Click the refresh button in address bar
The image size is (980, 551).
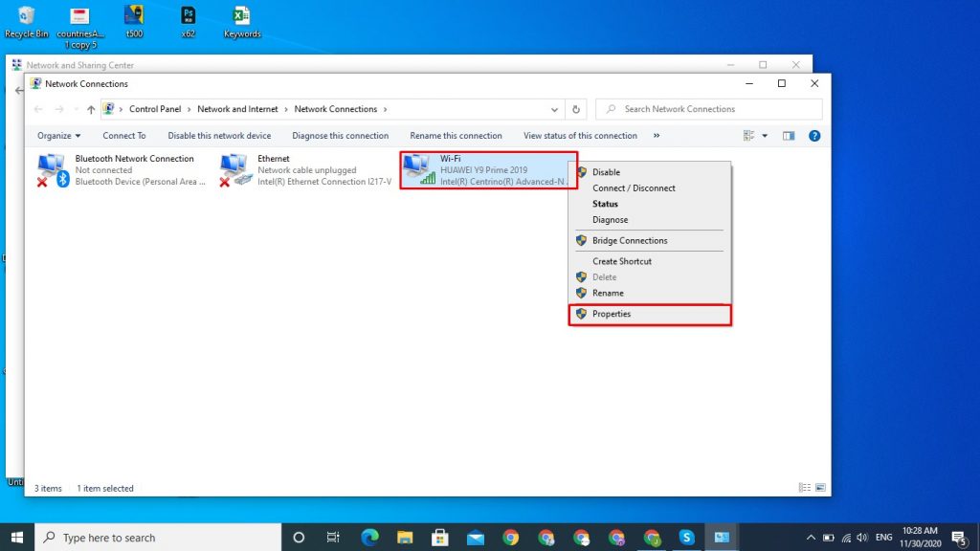(575, 109)
